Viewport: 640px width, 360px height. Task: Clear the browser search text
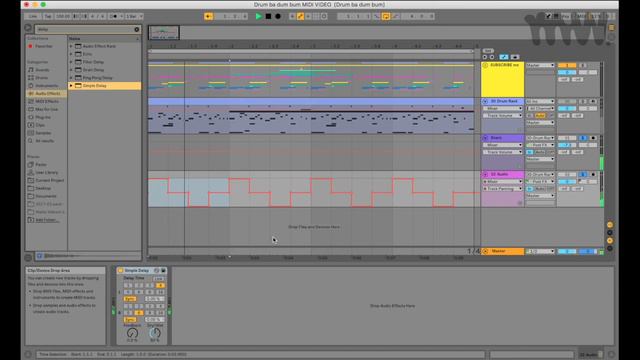point(137,29)
